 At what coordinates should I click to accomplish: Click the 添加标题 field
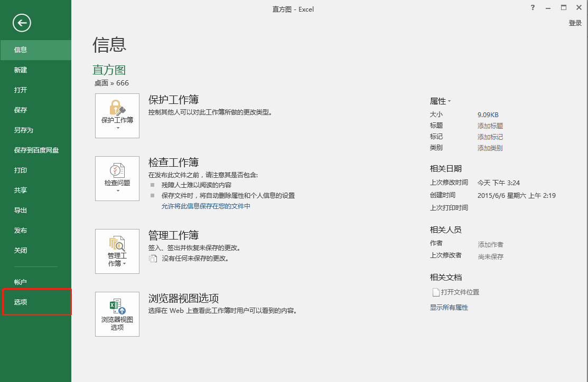click(490, 126)
